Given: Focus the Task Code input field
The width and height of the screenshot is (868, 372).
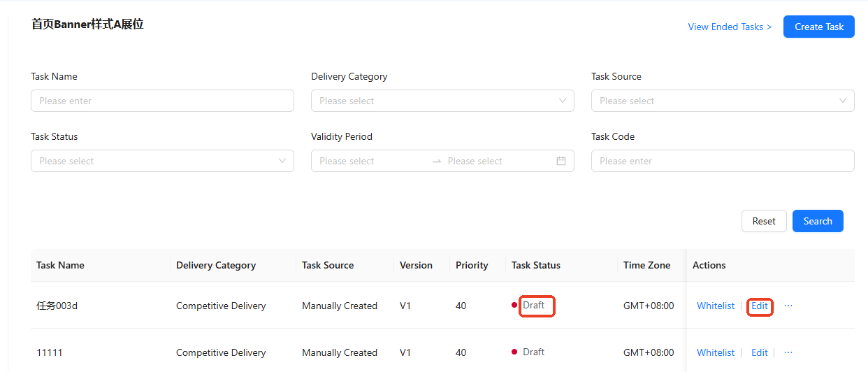Looking at the screenshot, I should 722,161.
